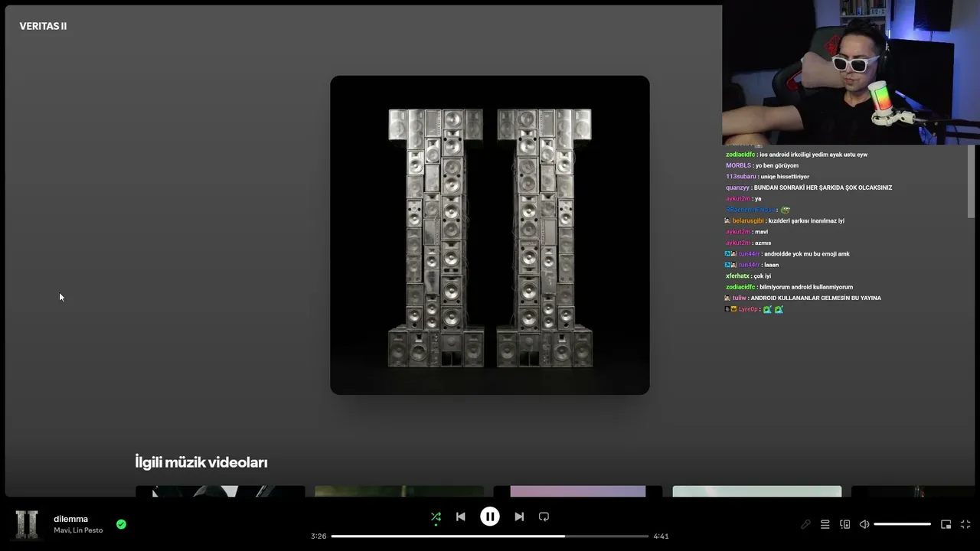Skip to the previous track

(460, 517)
